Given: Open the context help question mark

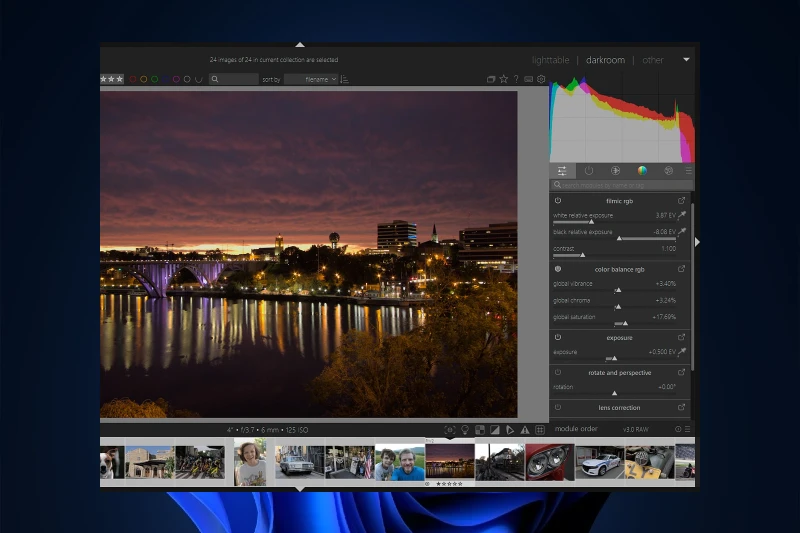Looking at the screenshot, I should [516, 79].
